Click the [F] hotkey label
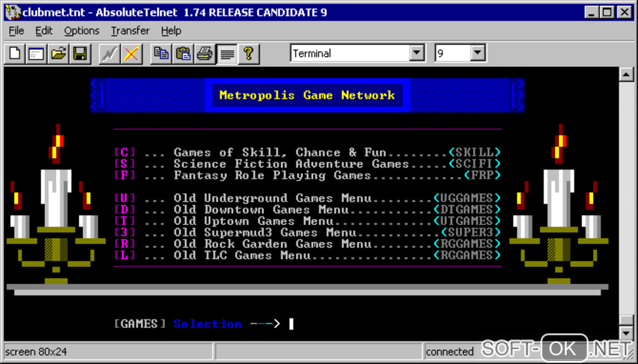 point(124,175)
